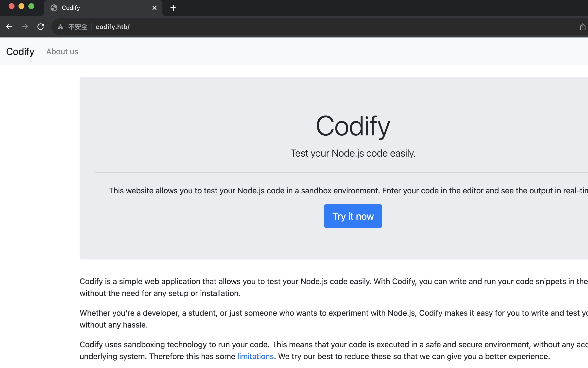Close the Codify browser tab
The height and width of the screenshot is (368, 588).
[x=155, y=8]
